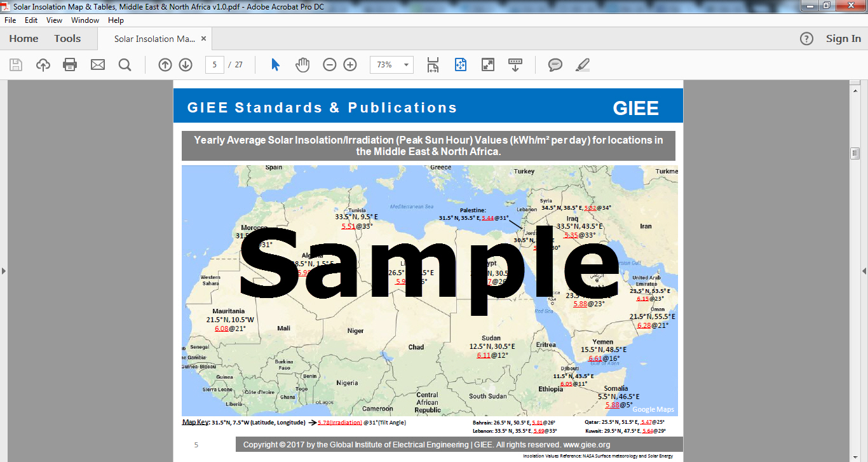
Task: Click the upload to cloud icon
Action: (43, 64)
